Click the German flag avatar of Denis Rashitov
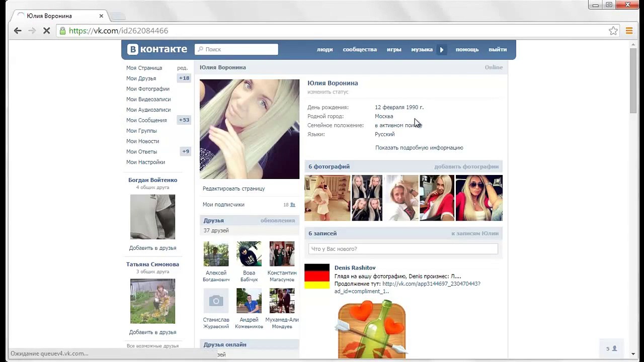The image size is (644, 362). click(x=317, y=277)
